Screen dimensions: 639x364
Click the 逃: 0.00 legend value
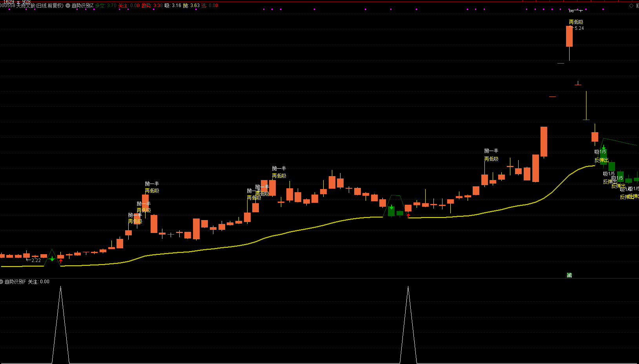210,5
